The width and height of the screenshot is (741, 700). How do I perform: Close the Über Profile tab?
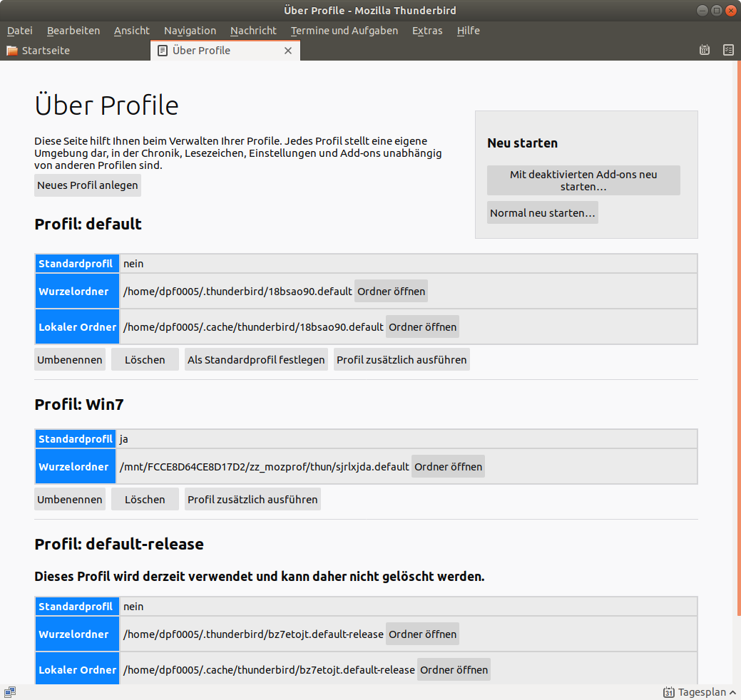(288, 51)
